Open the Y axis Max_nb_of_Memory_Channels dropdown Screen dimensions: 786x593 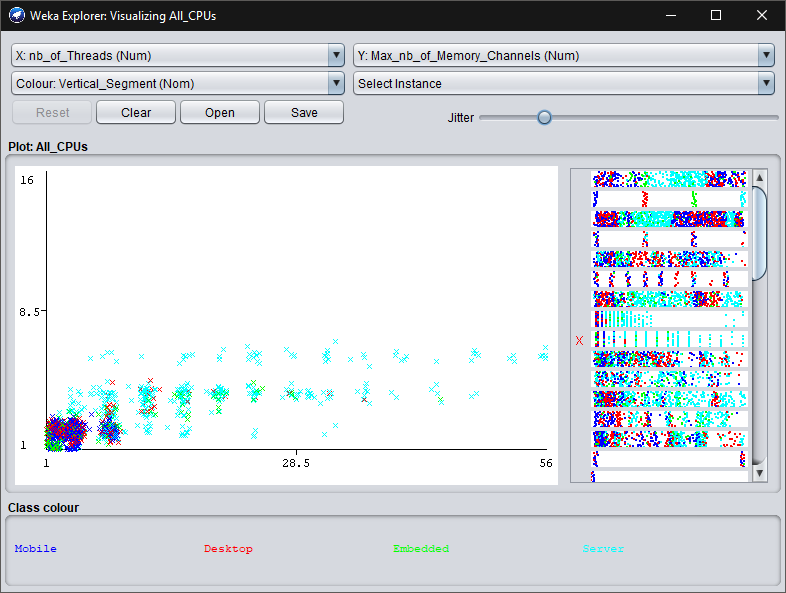563,55
